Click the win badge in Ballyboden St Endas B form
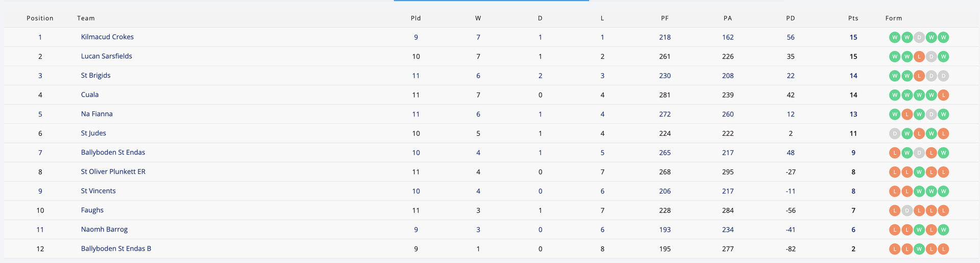980x263 pixels. 919,249
